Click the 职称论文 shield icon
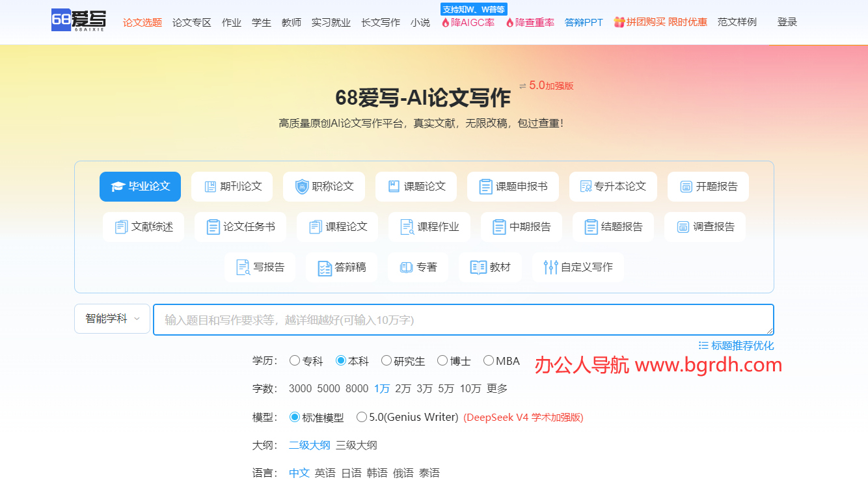Screen dimensions: 868x493 pos(302,187)
